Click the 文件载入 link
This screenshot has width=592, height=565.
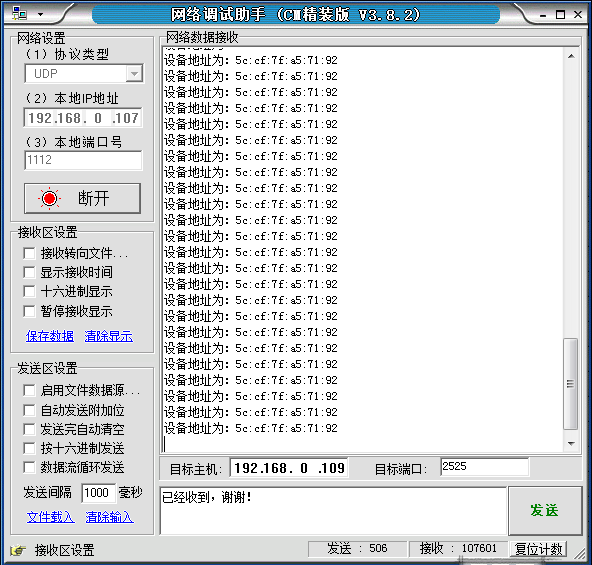click(x=51, y=517)
